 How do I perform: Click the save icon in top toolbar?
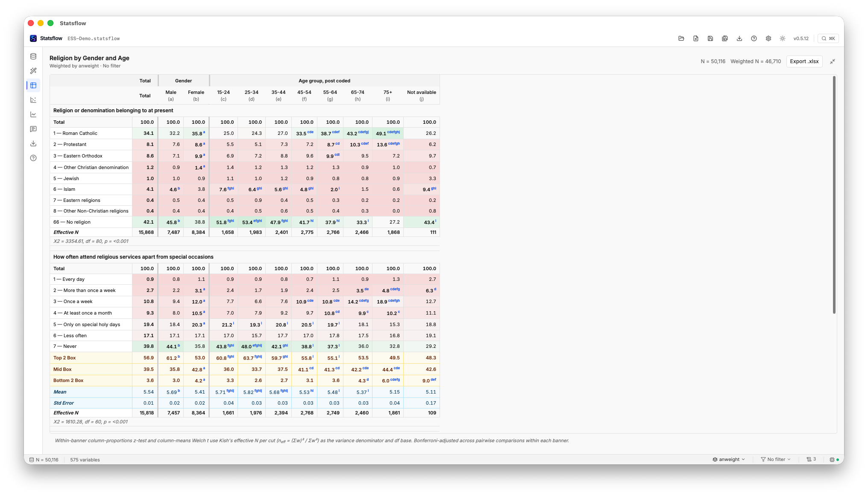710,38
